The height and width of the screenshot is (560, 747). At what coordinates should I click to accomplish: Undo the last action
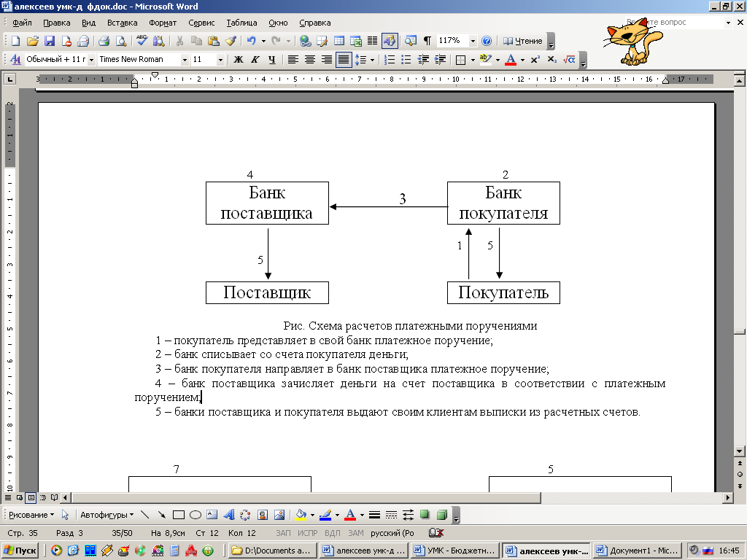tap(252, 41)
